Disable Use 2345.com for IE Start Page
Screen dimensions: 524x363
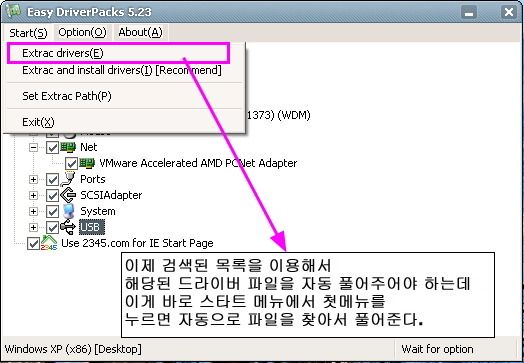pos(33,243)
